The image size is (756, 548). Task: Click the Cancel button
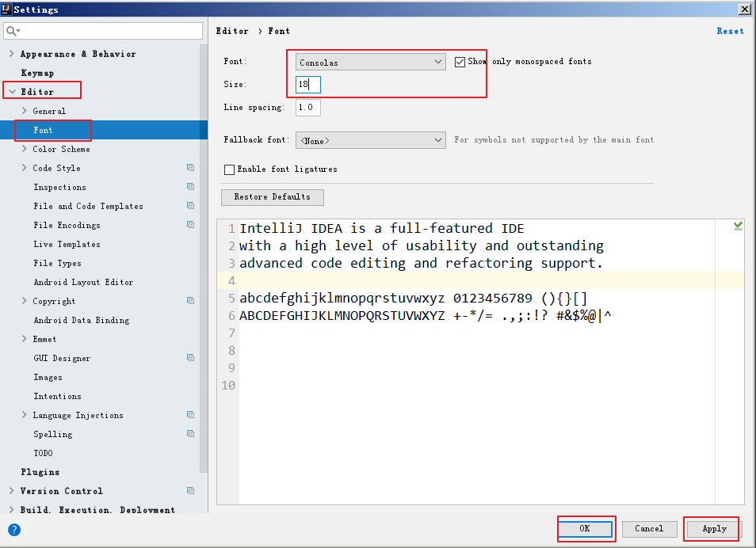point(649,529)
